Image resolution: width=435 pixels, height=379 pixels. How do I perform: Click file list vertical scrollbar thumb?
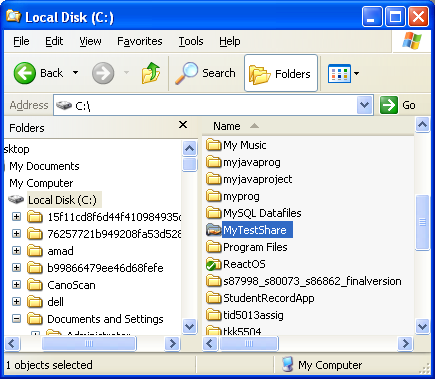tap(422, 222)
